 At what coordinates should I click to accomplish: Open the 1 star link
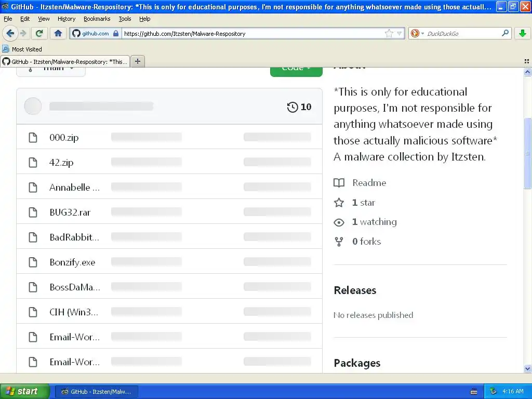click(363, 203)
